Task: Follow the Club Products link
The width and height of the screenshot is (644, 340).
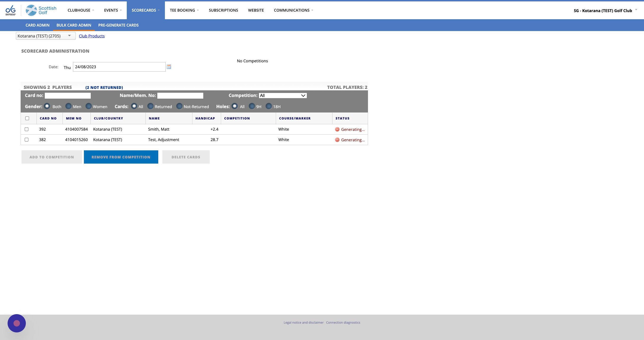Action: click(x=92, y=36)
